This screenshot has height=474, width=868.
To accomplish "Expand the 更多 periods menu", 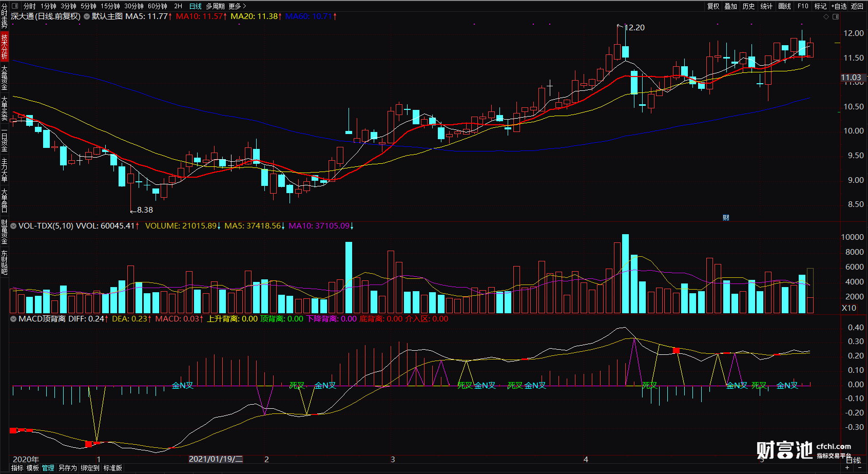I will [x=237, y=6].
